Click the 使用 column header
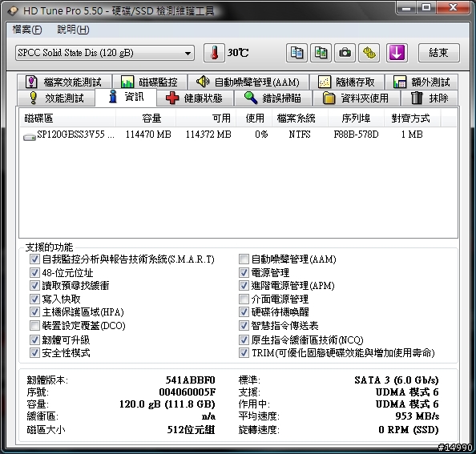 click(254, 118)
